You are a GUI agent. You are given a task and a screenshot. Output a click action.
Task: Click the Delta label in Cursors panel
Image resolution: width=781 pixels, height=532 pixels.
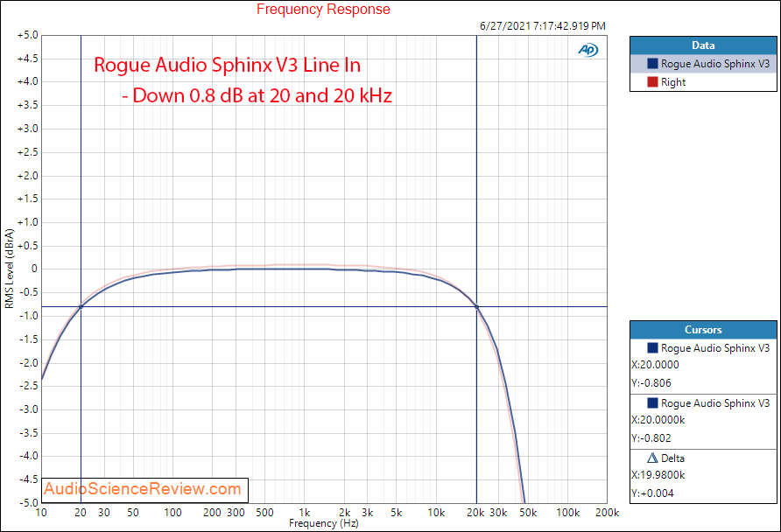pyautogui.click(x=672, y=458)
